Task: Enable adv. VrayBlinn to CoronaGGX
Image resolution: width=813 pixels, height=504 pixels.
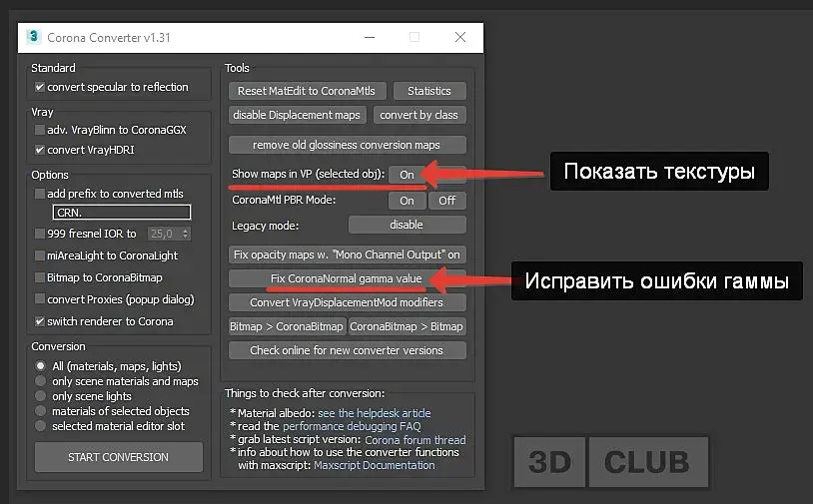Action: 39,130
